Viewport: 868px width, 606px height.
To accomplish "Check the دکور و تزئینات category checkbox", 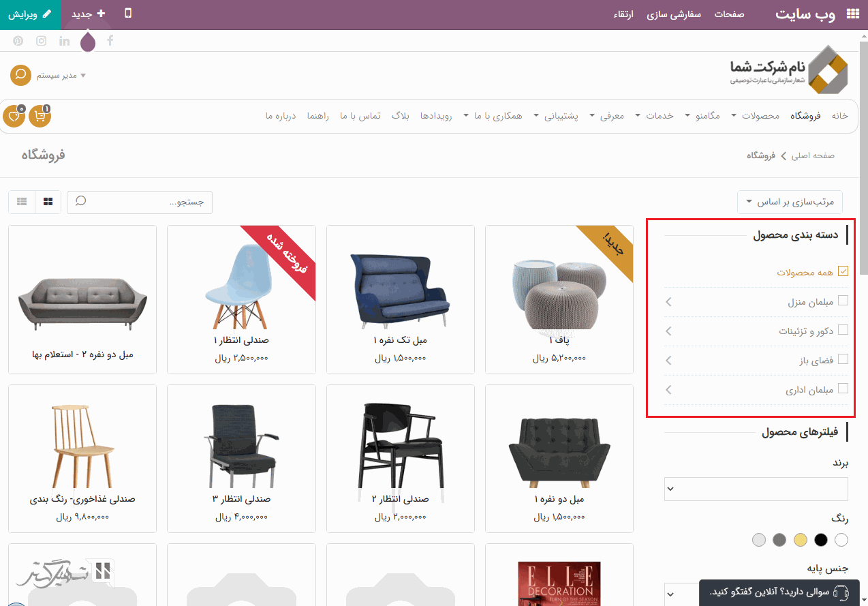I will 843,330.
